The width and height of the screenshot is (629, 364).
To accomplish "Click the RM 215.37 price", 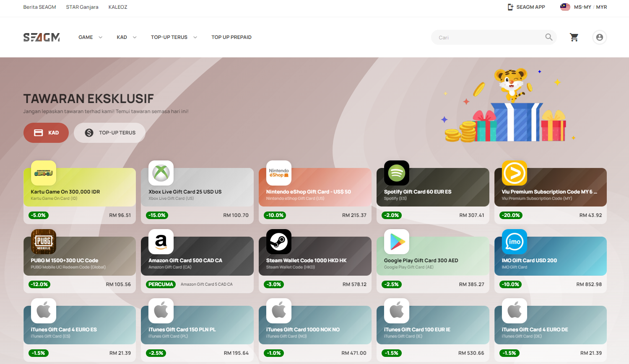I will click(354, 215).
